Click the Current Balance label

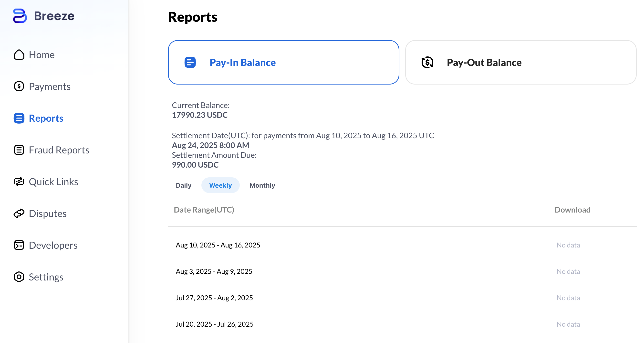point(201,105)
